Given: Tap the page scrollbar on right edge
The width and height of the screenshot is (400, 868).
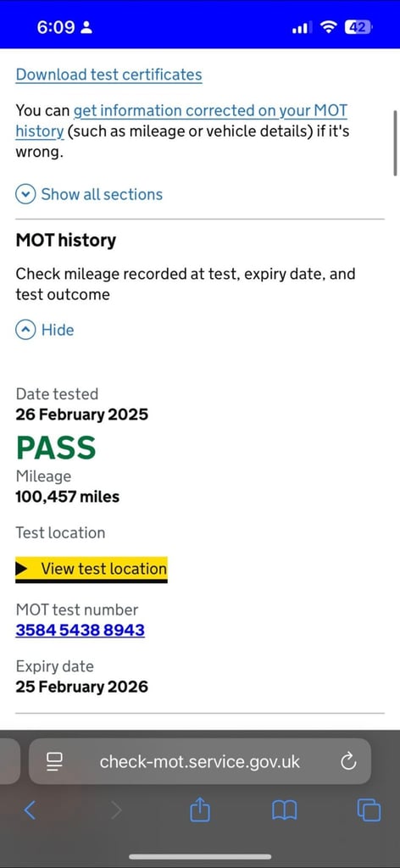Looking at the screenshot, I should point(395,142).
